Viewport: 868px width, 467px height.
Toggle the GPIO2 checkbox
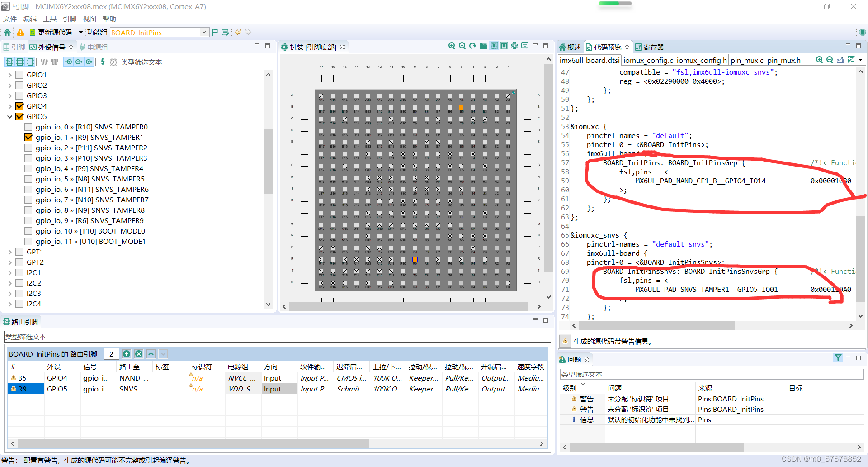[19, 85]
